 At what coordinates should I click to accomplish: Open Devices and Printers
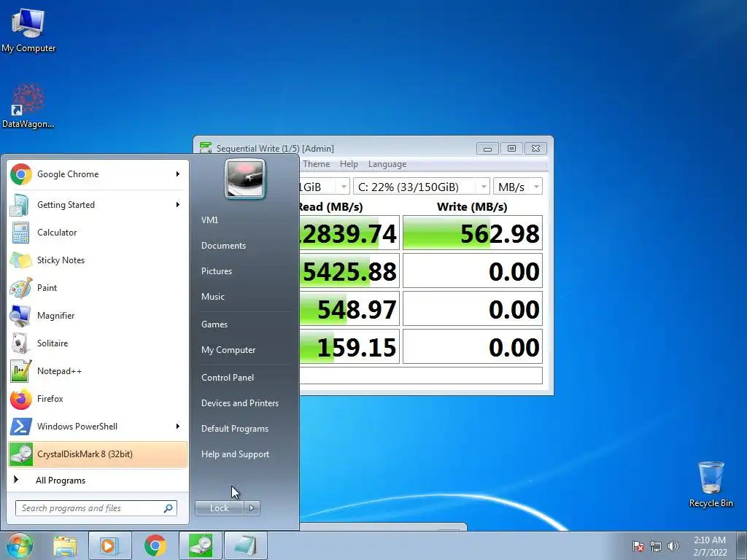pyautogui.click(x=239, y=403)
